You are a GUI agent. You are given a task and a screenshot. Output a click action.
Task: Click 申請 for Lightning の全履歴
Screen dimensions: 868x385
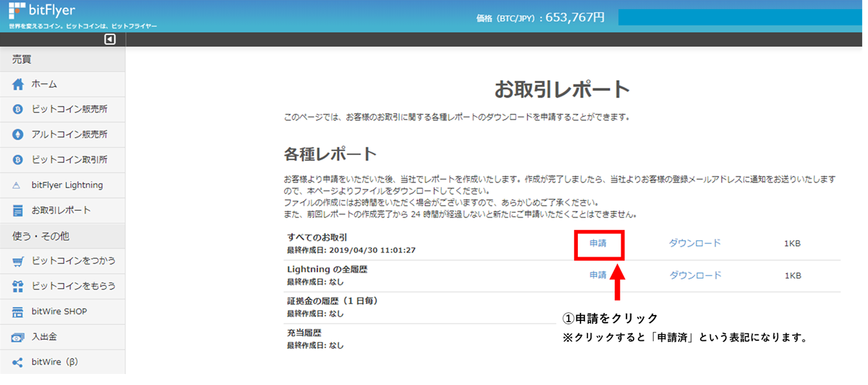point(598,275)
